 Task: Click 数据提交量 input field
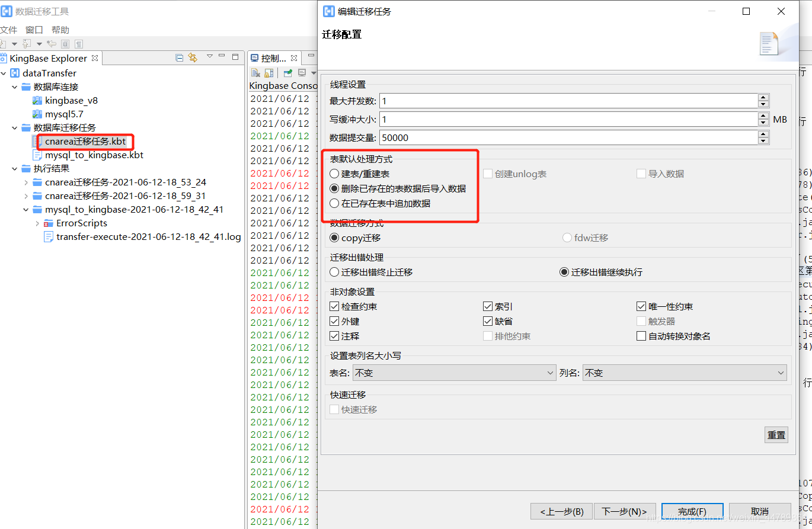pos(568,137)
